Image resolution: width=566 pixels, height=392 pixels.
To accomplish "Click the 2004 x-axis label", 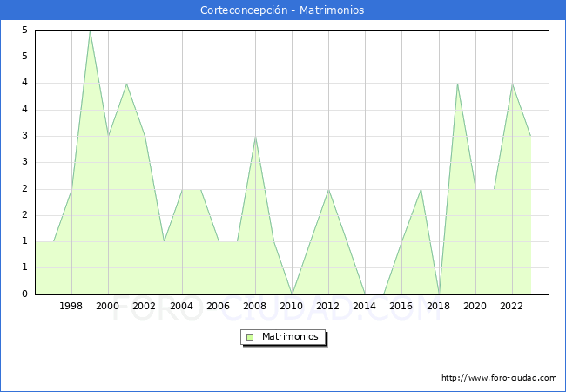I will (x=182, y=306).
